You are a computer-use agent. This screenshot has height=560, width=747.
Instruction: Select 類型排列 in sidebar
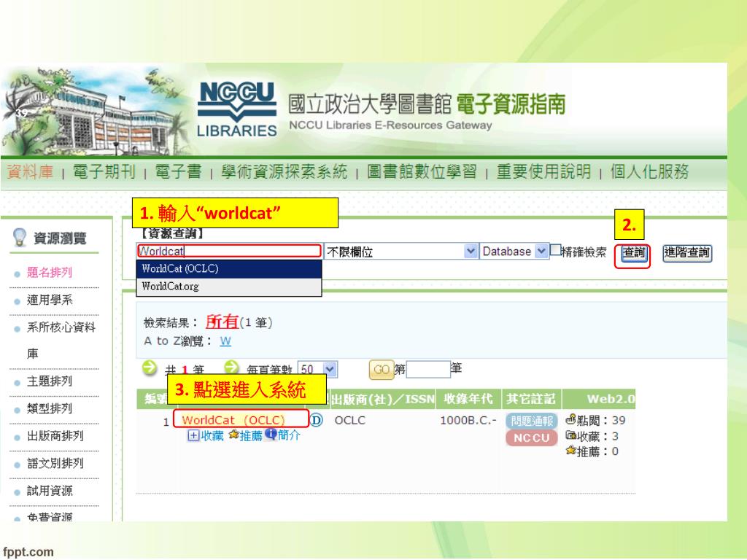click(50, 408)
